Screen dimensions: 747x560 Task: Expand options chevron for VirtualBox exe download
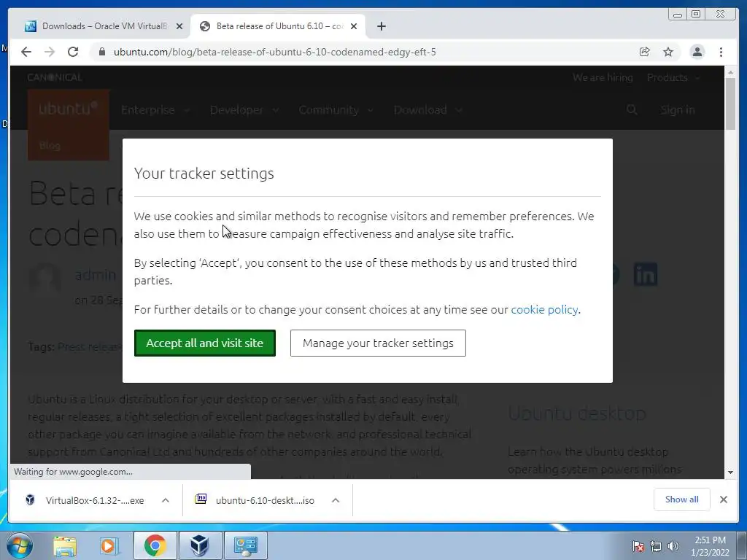(166, 500)
